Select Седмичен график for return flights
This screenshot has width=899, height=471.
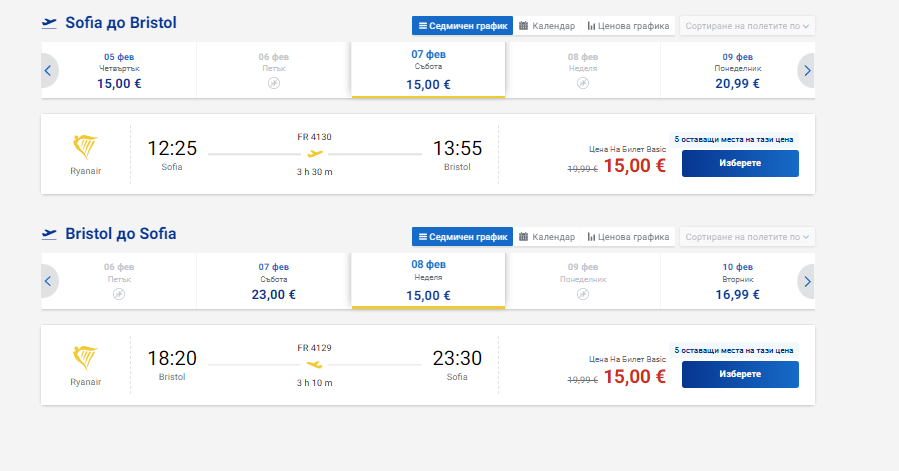[463, 237]
